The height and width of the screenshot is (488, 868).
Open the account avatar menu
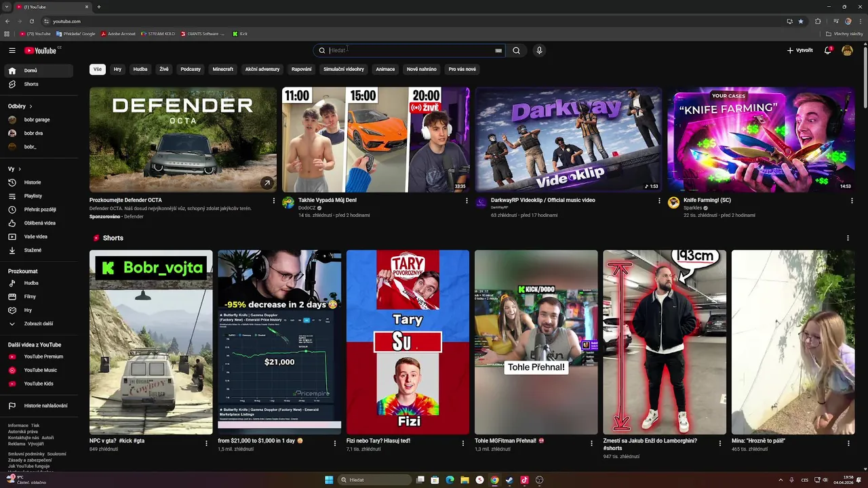[x=847, y=50]
